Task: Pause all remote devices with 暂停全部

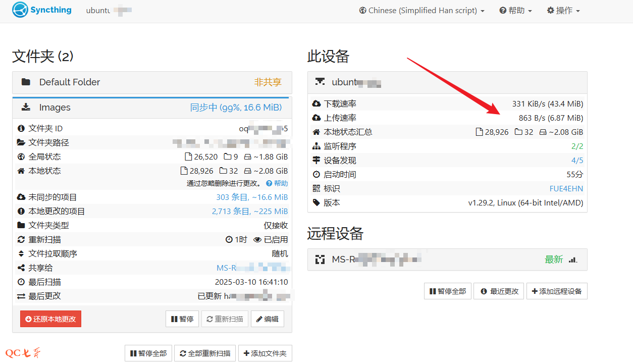Action: (x=447, y=291)
